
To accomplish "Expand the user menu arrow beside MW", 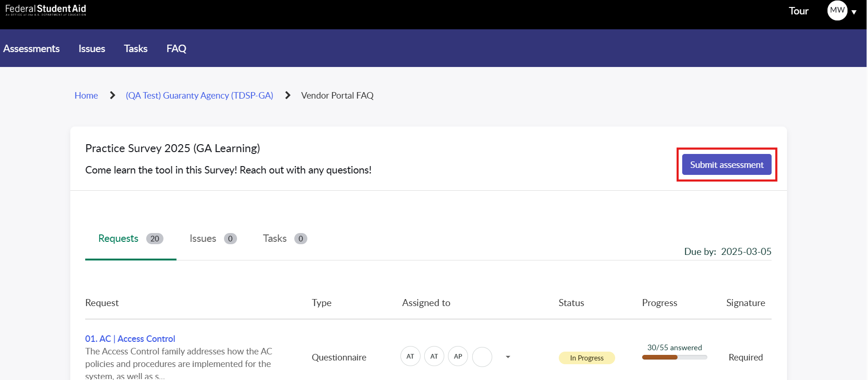I will [x=854, y=12].
